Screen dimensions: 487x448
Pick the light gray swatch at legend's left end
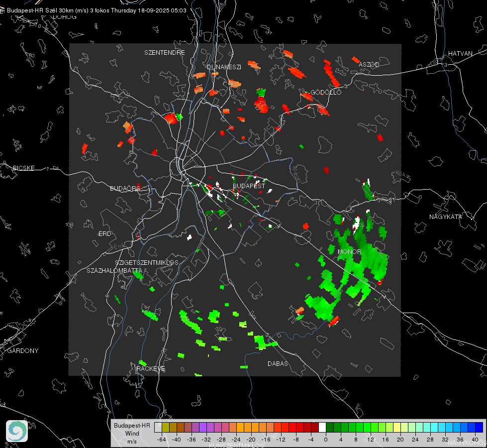pyautogui.click(x=158, y=427)
